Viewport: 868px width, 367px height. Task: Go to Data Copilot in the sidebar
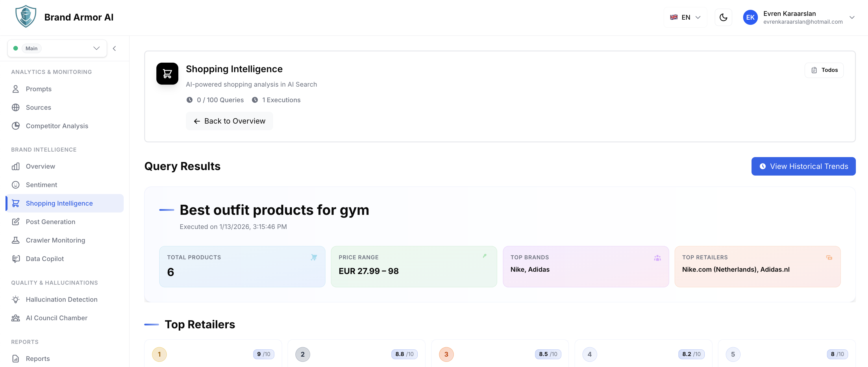click(45, 259)
